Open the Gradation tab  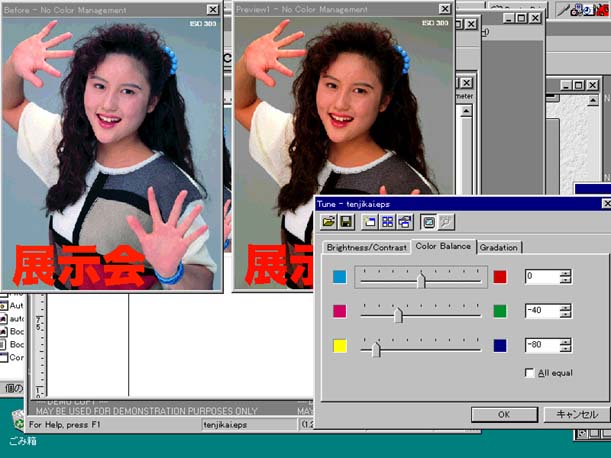[499, 247]
